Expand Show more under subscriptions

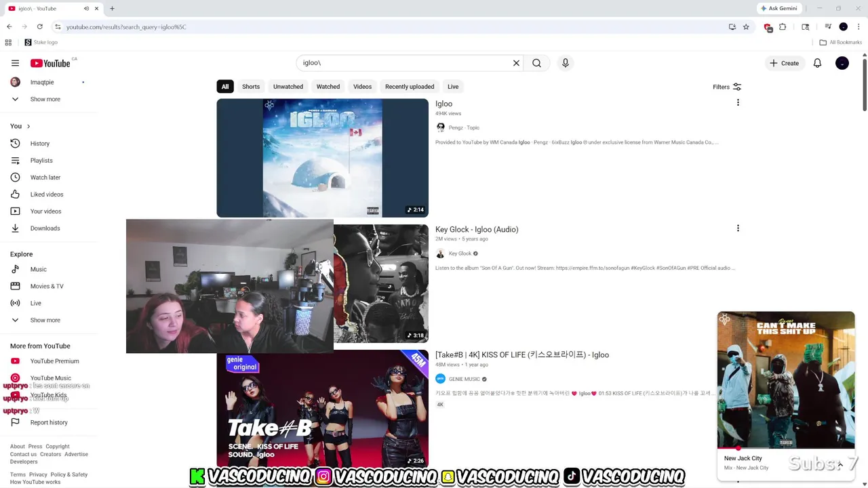[45, 99]
